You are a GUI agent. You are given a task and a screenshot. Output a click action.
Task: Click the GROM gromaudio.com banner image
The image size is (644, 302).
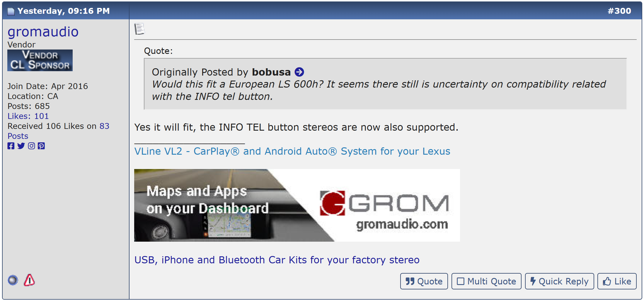coord(297,205)
